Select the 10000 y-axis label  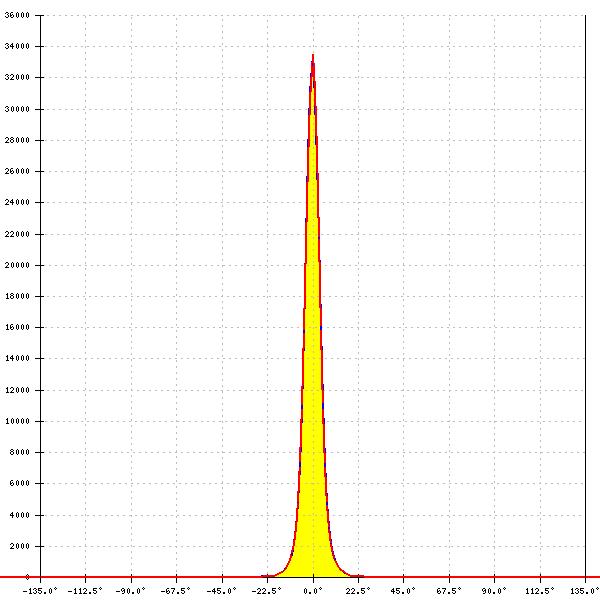[x=17, y=421]
